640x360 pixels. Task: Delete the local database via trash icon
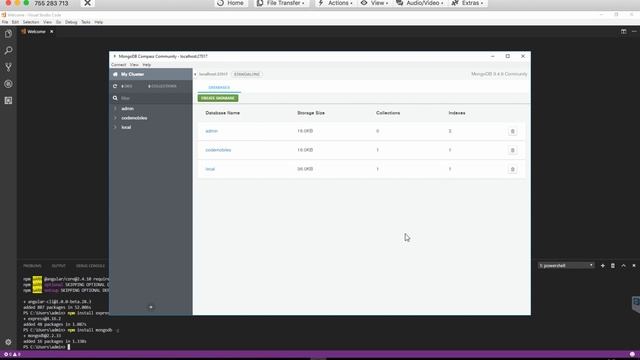tap(512, 169)
